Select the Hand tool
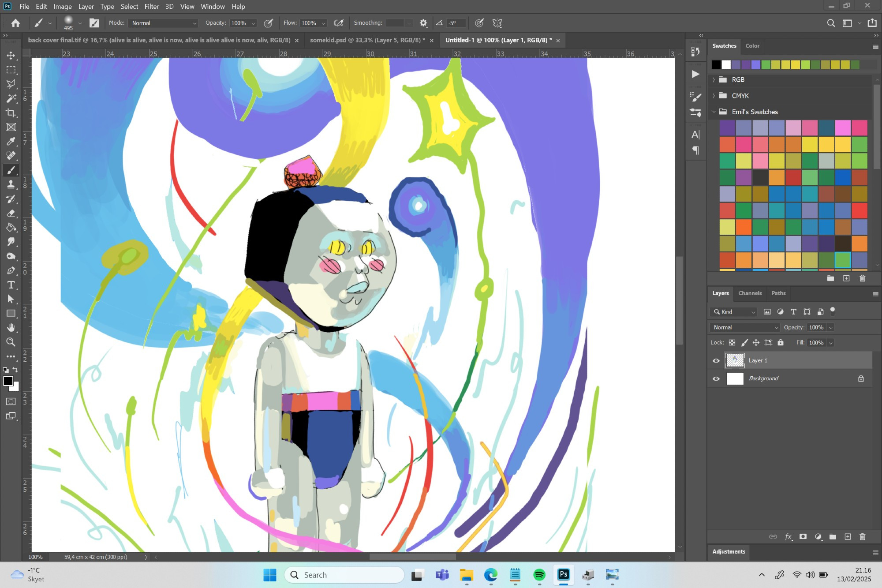 (x=11, y=328)
